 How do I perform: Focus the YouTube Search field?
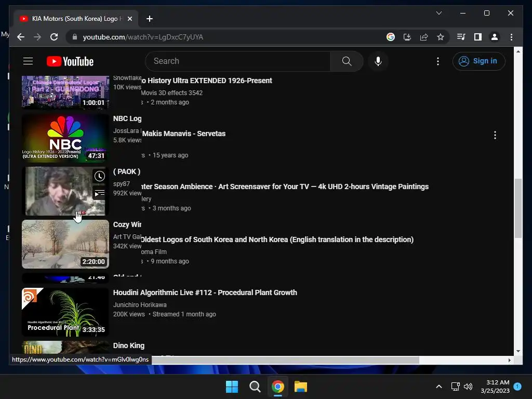pos(238,61)
